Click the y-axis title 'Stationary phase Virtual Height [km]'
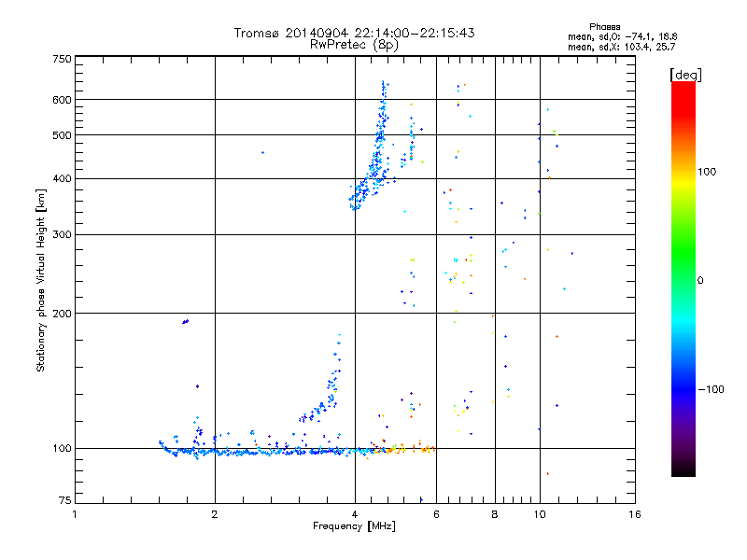The width and height of the screenshot is (747, 560). click(x=40, y=280)
